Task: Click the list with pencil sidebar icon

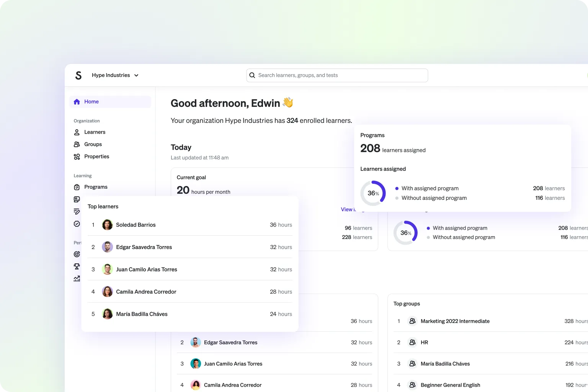Action: tap(77, 212)
